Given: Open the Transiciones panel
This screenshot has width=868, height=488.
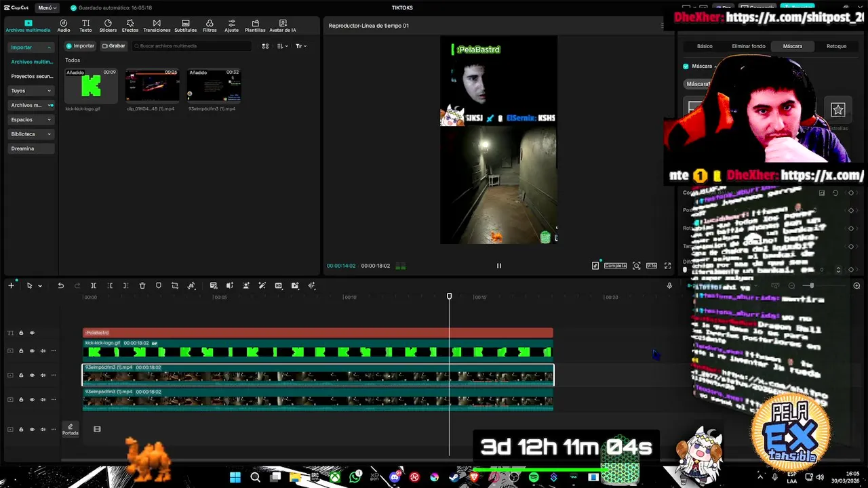Looking at the screenshot, I should (x=157, y=26).
